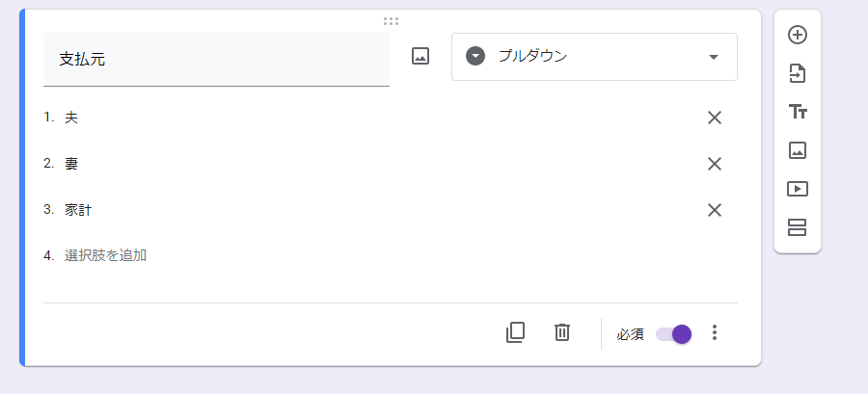Viewport: 868px width, 394px height.
Task: Delete the question using the trash icon
Action: [562, 332]
